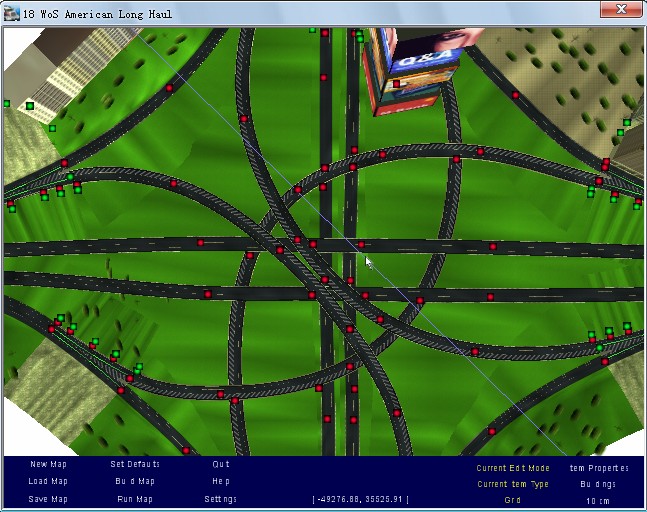The height and width of the screenshot is (512, 647).
Task: Click the application icon in title bar
Action: click(12, 11)
